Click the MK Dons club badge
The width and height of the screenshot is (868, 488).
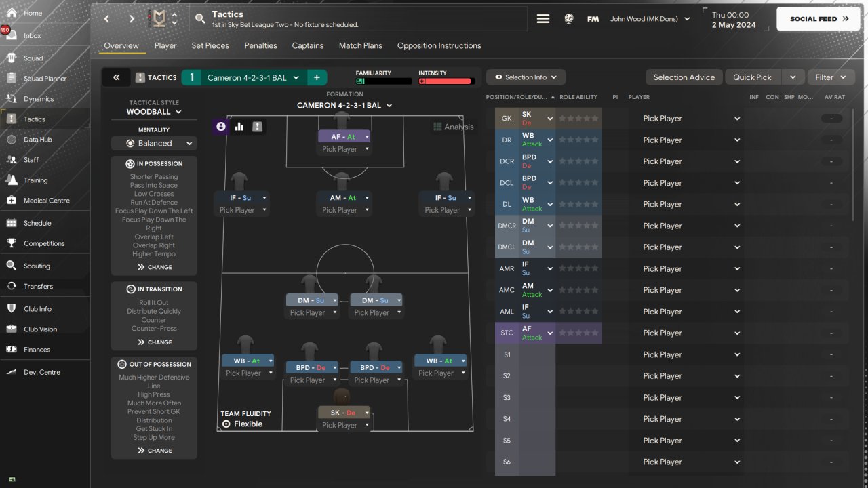(159, 19)
